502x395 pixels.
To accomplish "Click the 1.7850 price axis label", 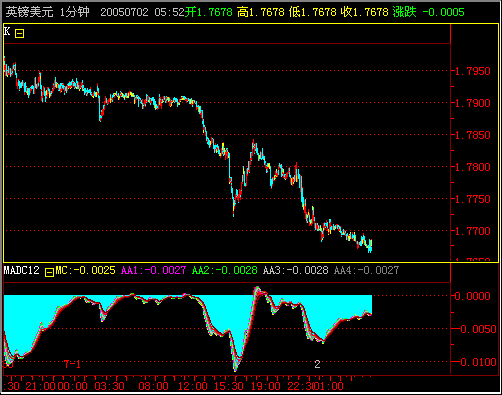I will [x=473, y=135].
